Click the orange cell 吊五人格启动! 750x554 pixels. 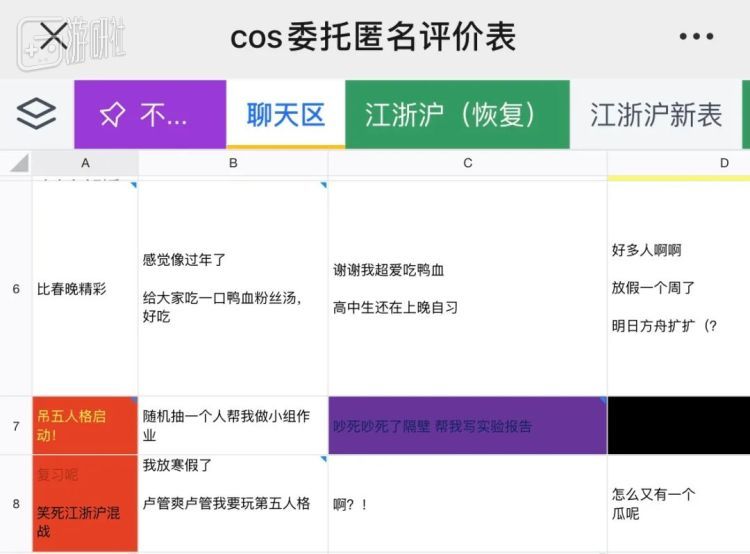tap(85, 425)
